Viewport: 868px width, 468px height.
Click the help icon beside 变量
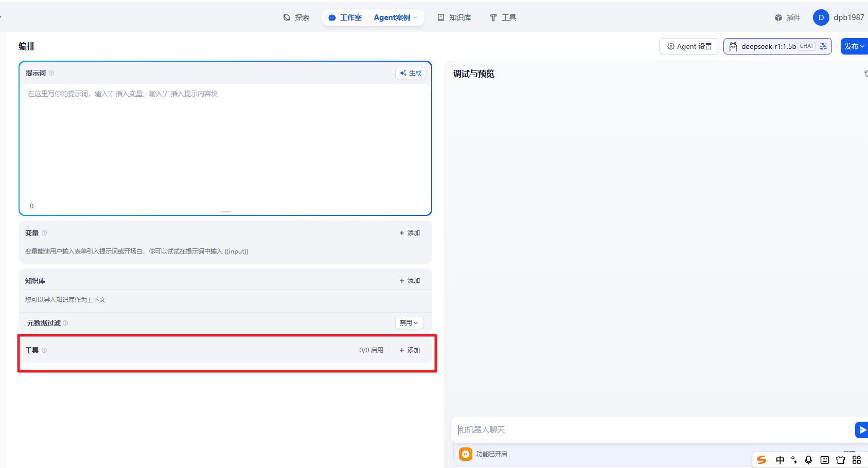pos(44,233)
